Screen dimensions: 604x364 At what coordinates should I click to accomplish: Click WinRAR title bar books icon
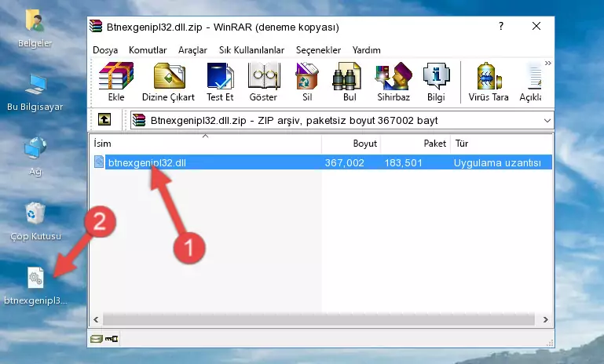96,27
